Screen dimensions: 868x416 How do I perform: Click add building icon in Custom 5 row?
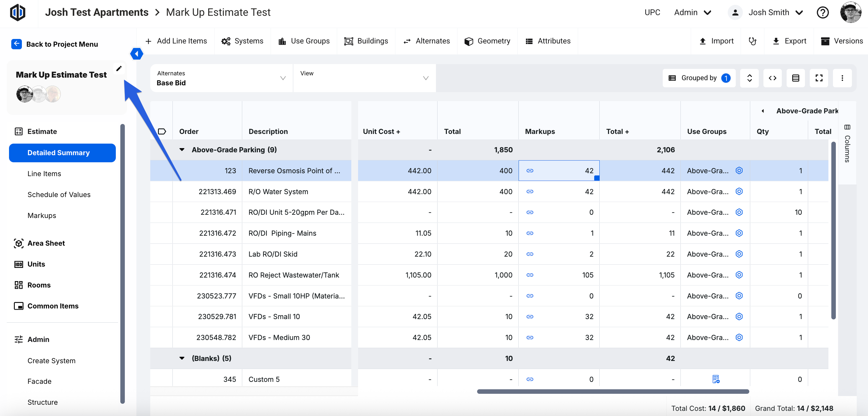click(716, 379)
